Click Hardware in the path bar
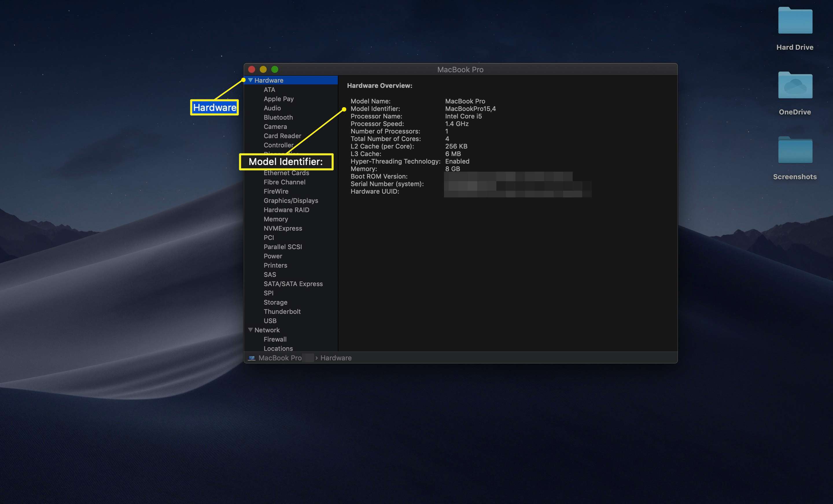The width and height of the screenshot is (833, 504). tap(336, 358)
